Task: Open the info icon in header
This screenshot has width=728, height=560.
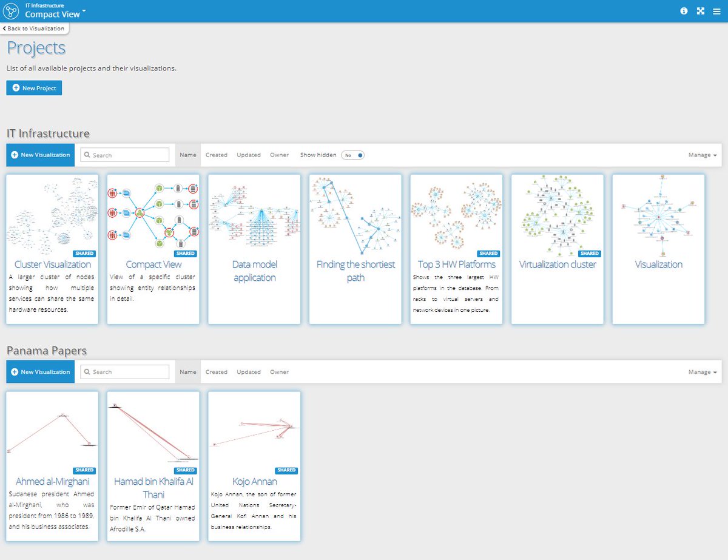Action: coord(684,11)
